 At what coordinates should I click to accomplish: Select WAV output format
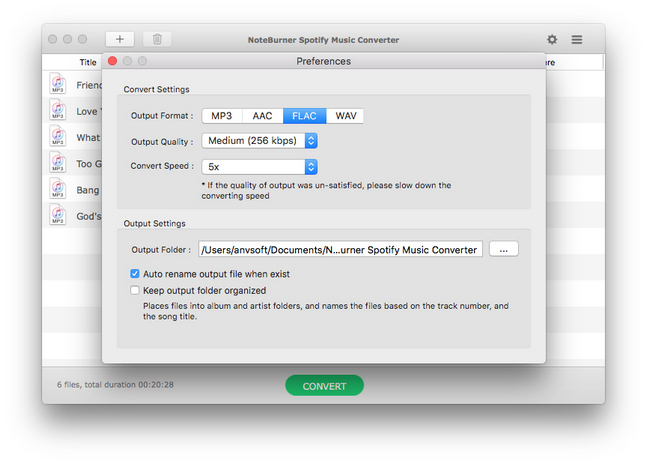coord(345,116)
